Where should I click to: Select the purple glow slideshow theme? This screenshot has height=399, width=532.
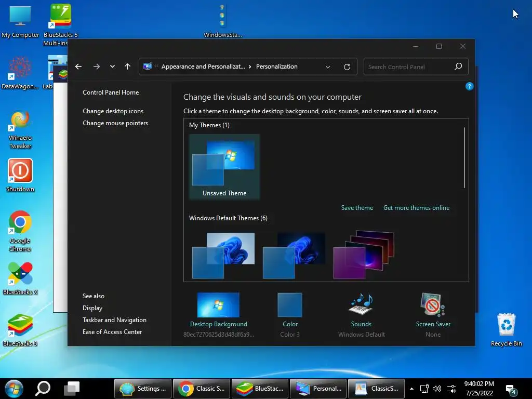tap(364, 255)
